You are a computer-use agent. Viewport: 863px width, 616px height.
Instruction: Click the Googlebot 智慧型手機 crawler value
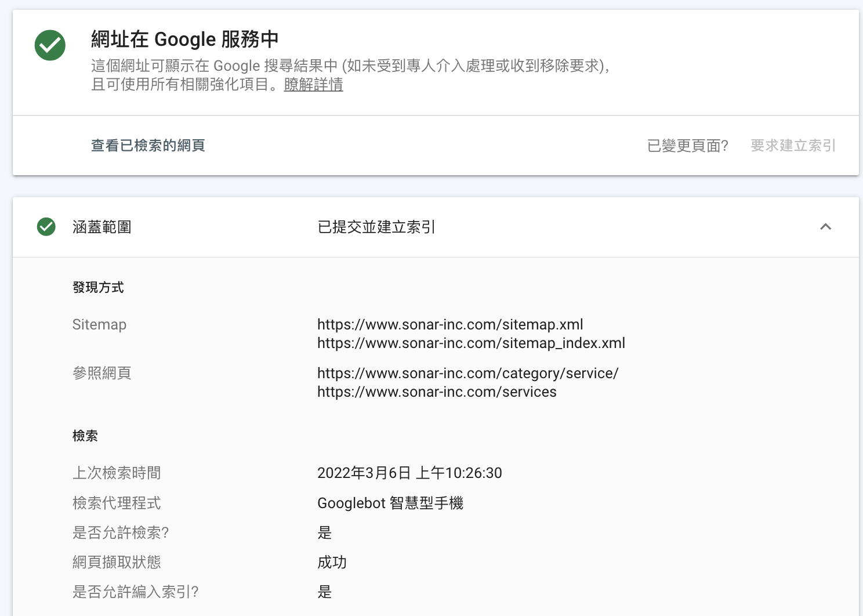pos(390,503)
